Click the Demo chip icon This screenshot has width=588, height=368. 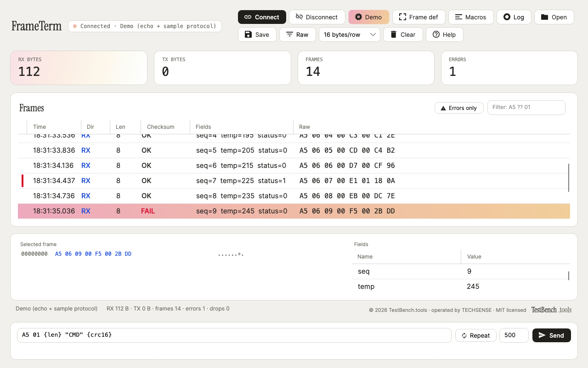(x=358, y=17)
